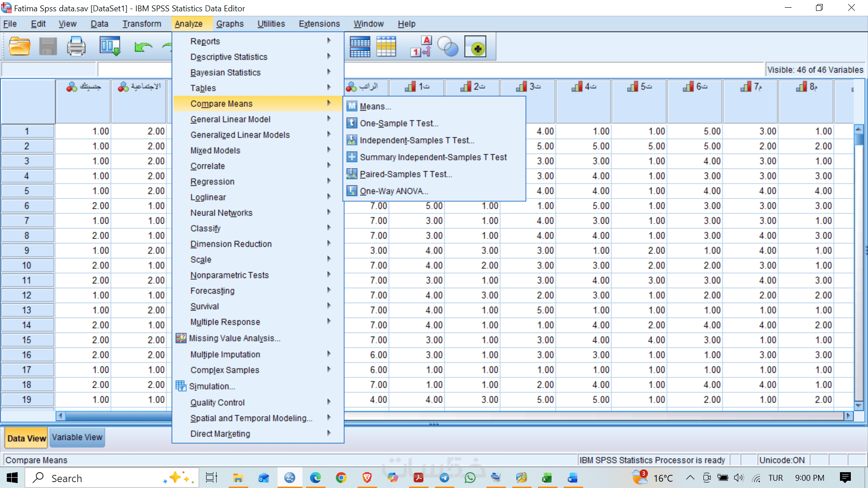Click the Undo arrow icon
Image resolution: width=868 pixels, height=488 pixels.
tap(143, 47)
